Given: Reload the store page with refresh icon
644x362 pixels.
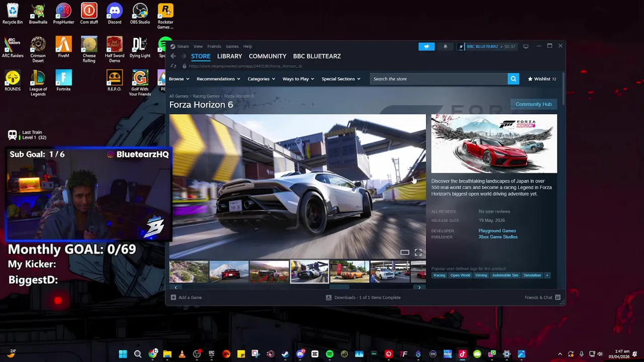Looking at the screenshot, I should click(x=174, y=66).
